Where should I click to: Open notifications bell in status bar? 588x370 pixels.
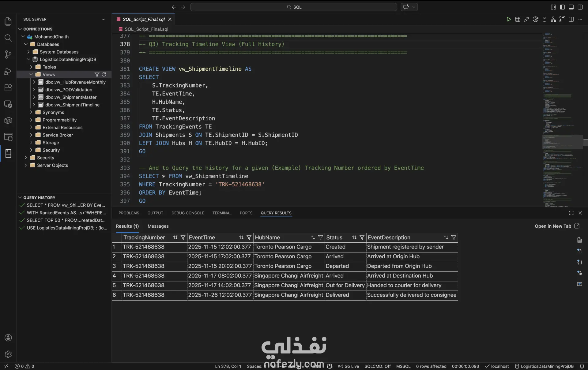582,366
